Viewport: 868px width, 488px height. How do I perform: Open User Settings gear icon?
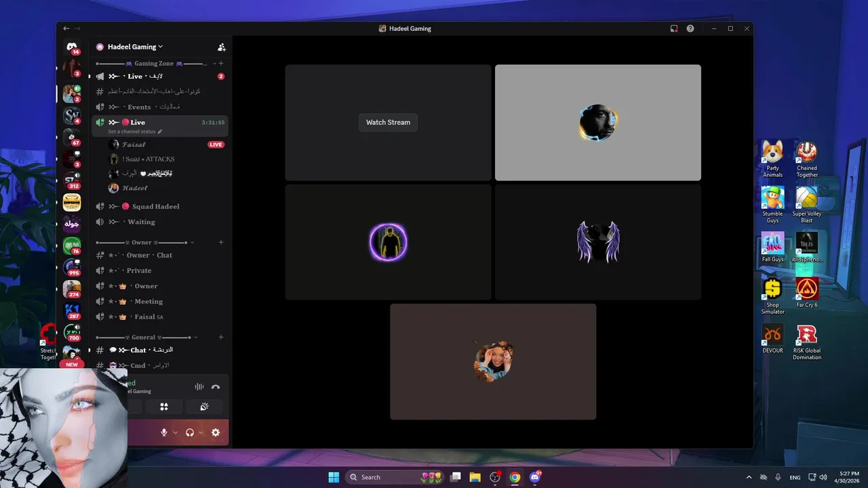[216, 432]
